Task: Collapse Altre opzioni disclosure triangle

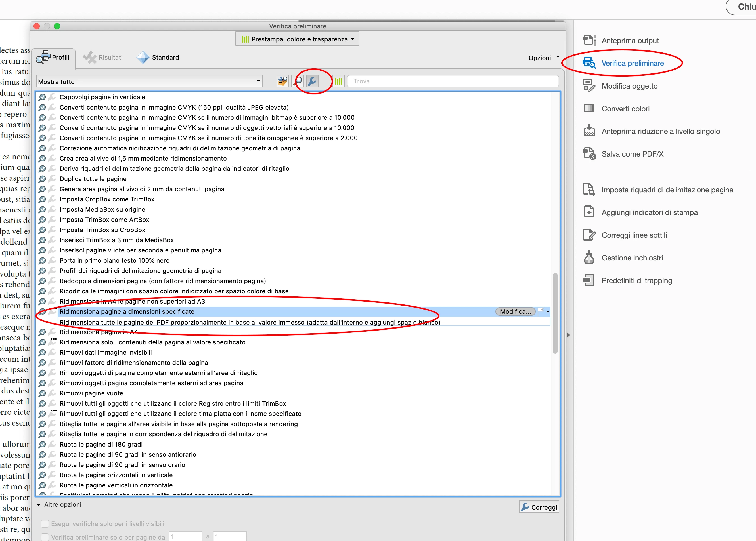Action: pos(39,505)
